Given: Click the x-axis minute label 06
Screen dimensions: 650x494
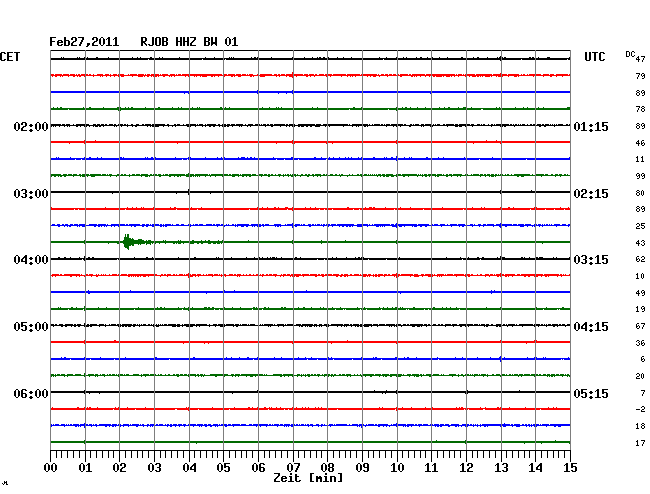Looking at the screenshot, I should (x=258, y=468).
